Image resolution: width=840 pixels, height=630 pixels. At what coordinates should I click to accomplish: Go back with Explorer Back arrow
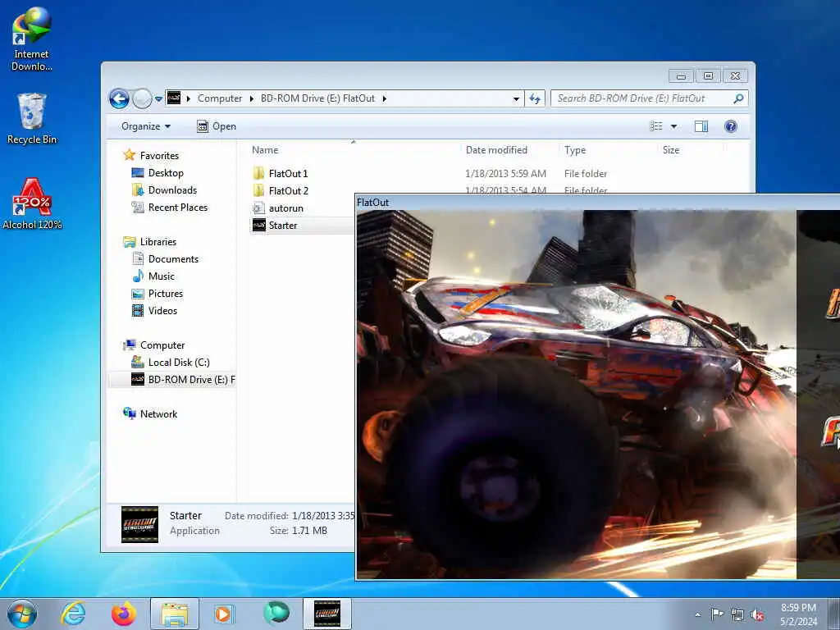click(119, 98)
